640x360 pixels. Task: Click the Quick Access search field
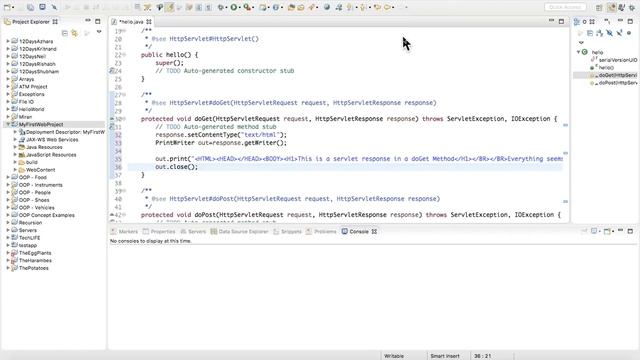tap(565, 7)
